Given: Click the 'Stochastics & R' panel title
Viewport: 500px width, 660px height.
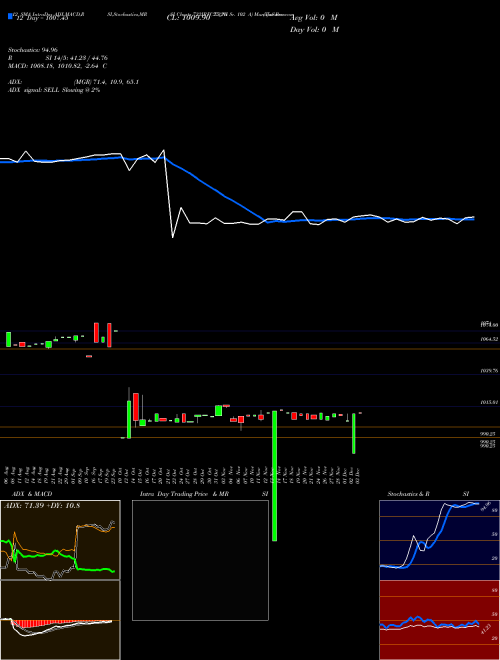Looking at the screenshot, I should click(x=409, y=494).
